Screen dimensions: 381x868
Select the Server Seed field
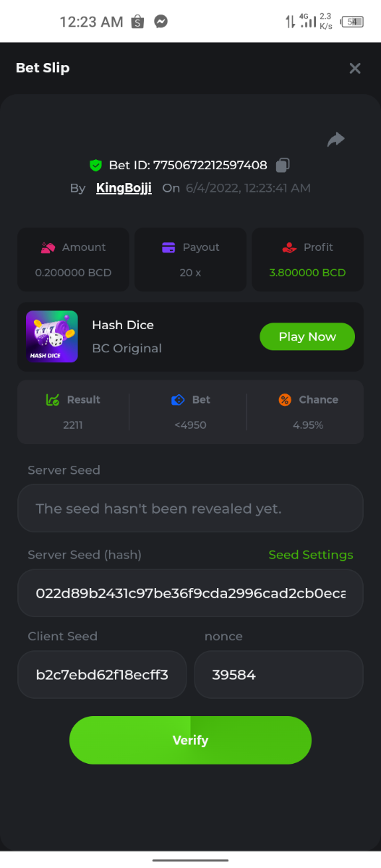click(190, 508)
